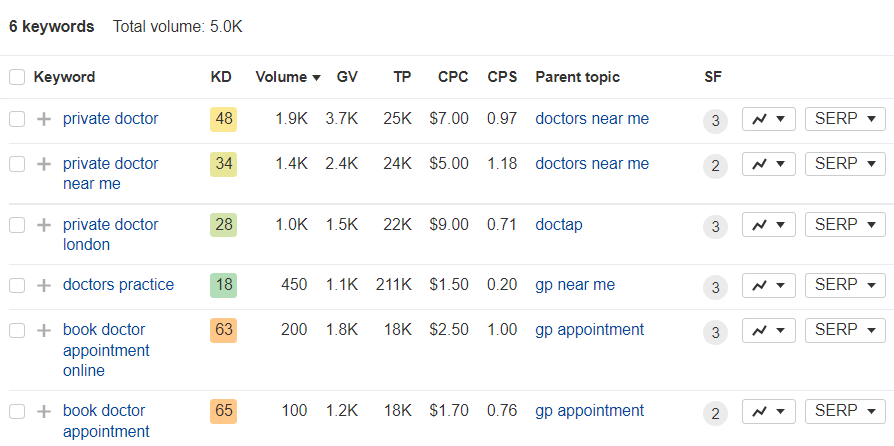Viewport: 894px width, 446px height.
Task: Toggle the select-all checkbox next to Keyword header
Action: (x=17, y=77)
